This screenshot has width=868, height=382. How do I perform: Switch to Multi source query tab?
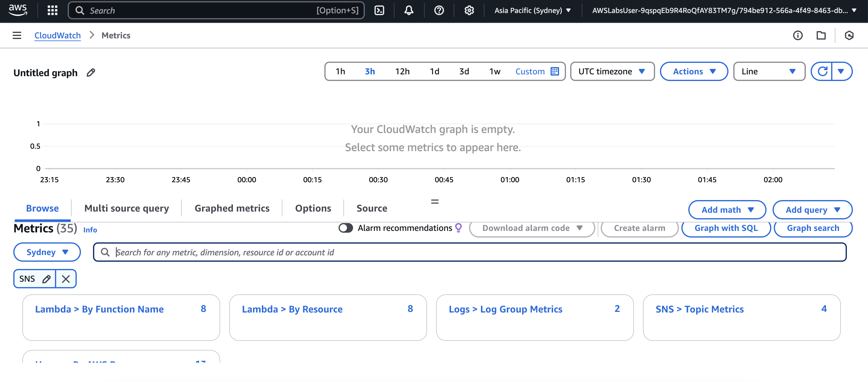pyautogui.click(x=126, y=208)
